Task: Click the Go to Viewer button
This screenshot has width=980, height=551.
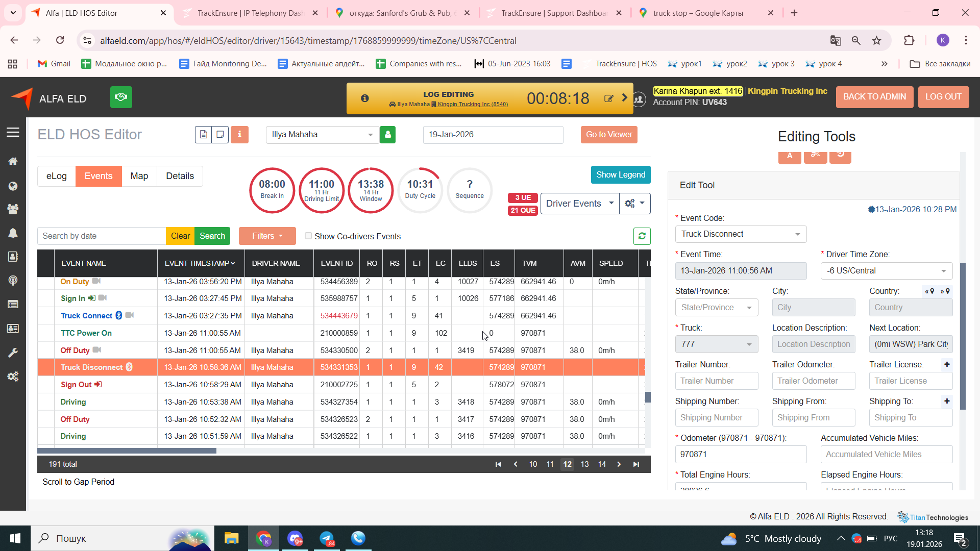Action: [x=608, y=135]
